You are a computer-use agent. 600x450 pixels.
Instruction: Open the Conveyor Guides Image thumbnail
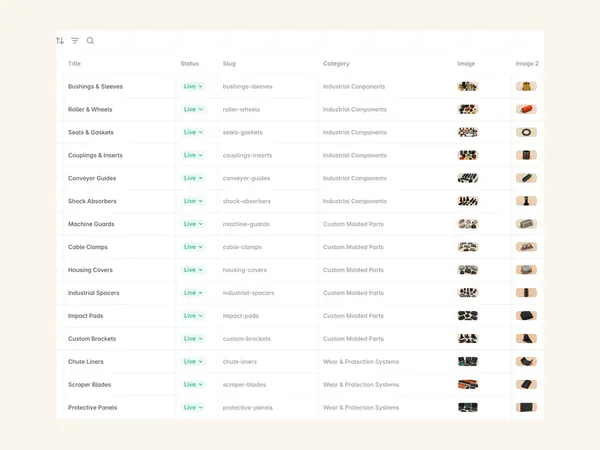pyautogui.click(x=468, y=178)
